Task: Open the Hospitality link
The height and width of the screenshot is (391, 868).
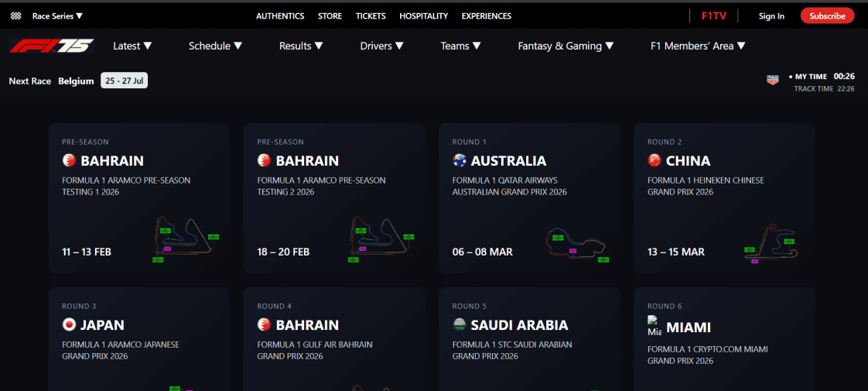Action: tap(423, 16)
